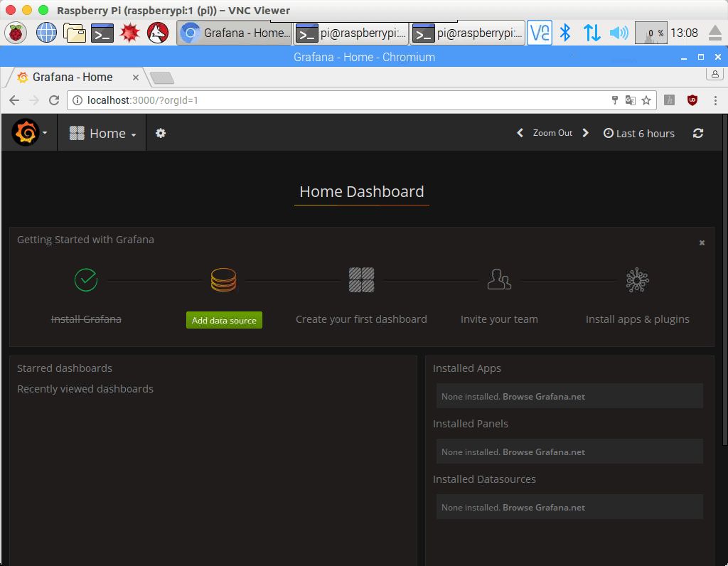Switch to the Grafana - Home browser tab
This screenshot has height=566, width=728.
pyautogui.click(x=71, y=77)
